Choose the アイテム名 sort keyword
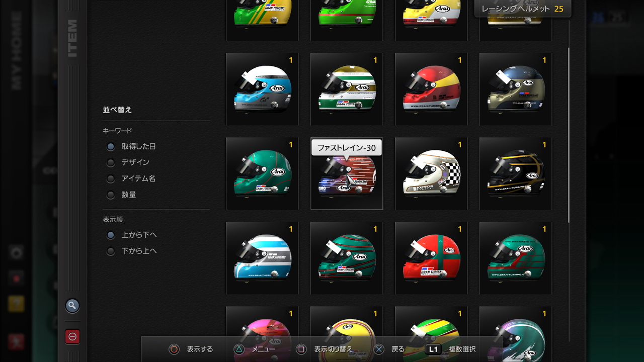This screenshot has height=362, width=644. [x=111, y=179]
